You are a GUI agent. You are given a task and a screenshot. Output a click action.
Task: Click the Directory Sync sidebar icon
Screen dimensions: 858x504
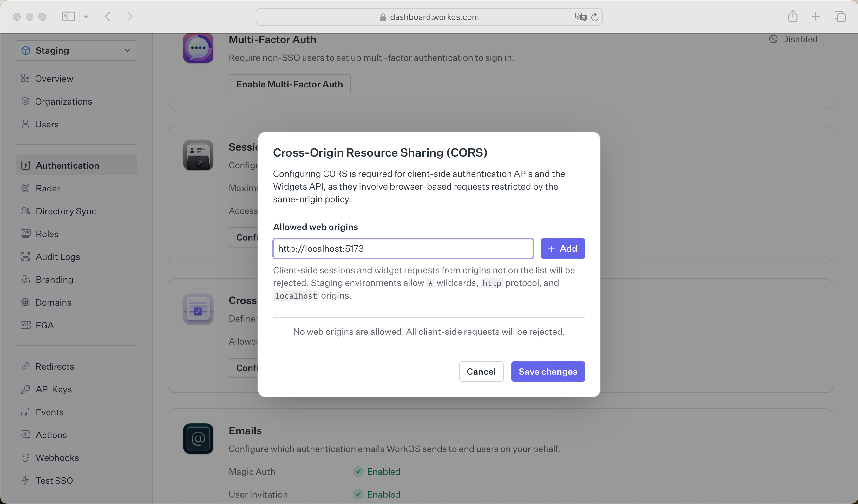25,211
